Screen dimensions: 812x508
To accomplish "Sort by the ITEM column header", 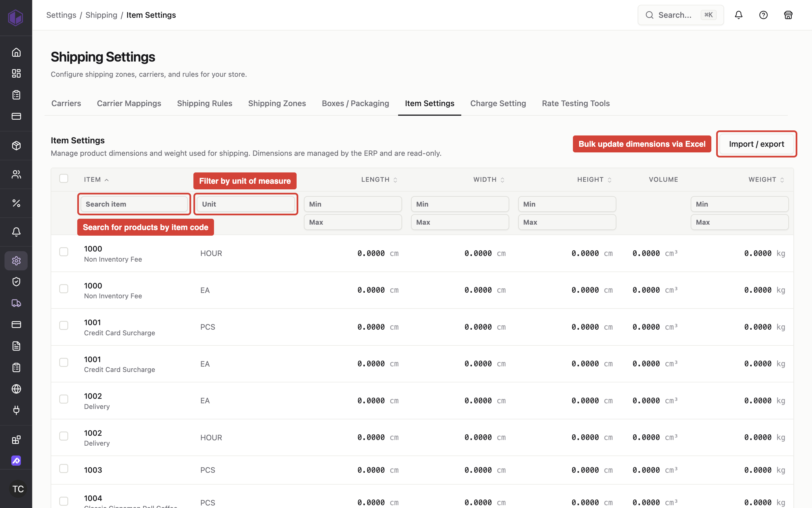I will [96, 180].
